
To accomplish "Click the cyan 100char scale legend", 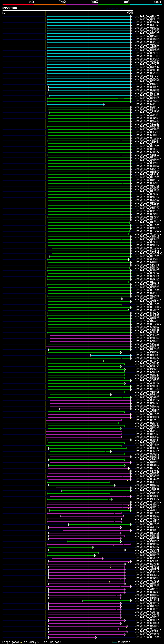I will [122, 642].
